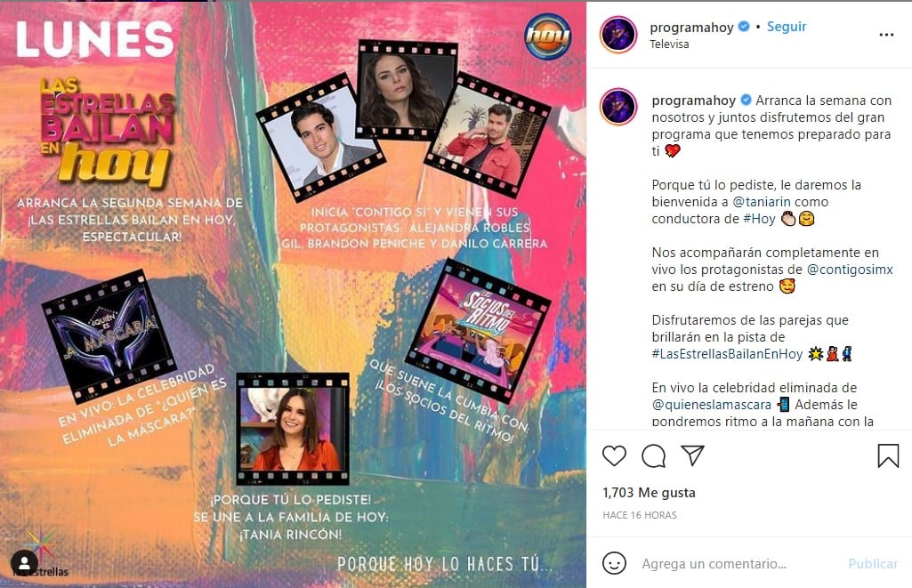Open @quieneslamascara mention
912x588 pixels.
(711, 404)
